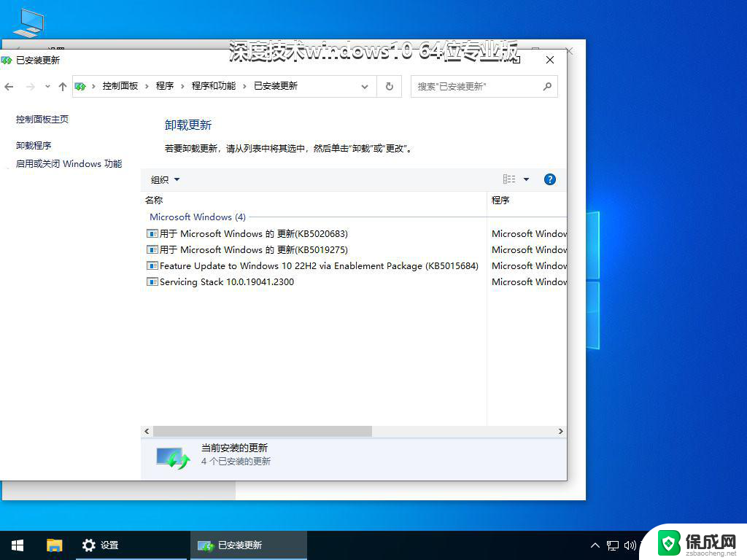Image resolution: width=747 pixels, height=560 pixels.
Task: Open the computer desktop icon
Action: 28,23
